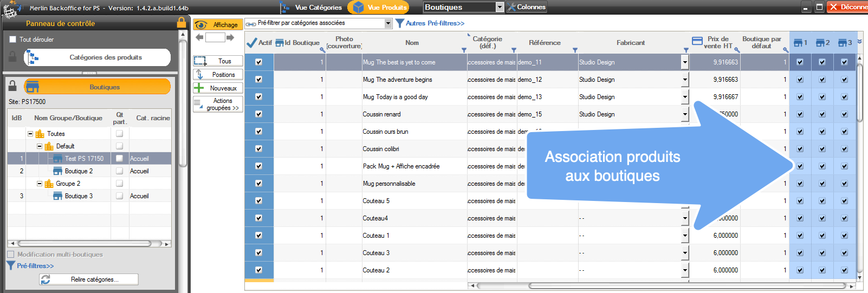The height and width of the screenshot is (293, 868).
Task: Select the Affichage tab
Action: (x=218, y=24)
